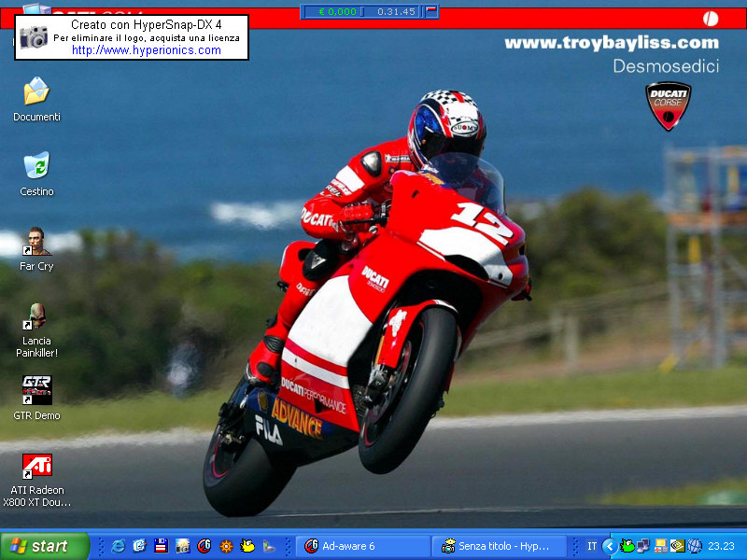Click the computer monitor tray icon

[661, 546]
